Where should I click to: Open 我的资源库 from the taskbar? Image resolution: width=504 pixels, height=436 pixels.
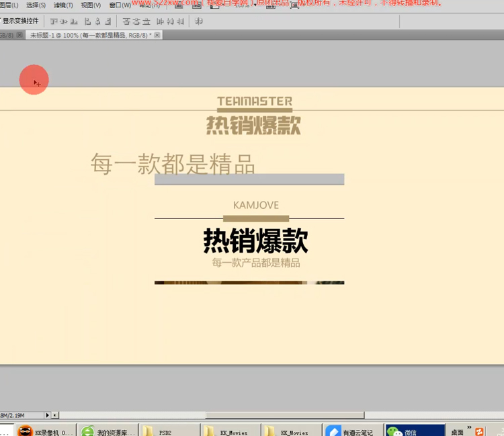[108, 431]
